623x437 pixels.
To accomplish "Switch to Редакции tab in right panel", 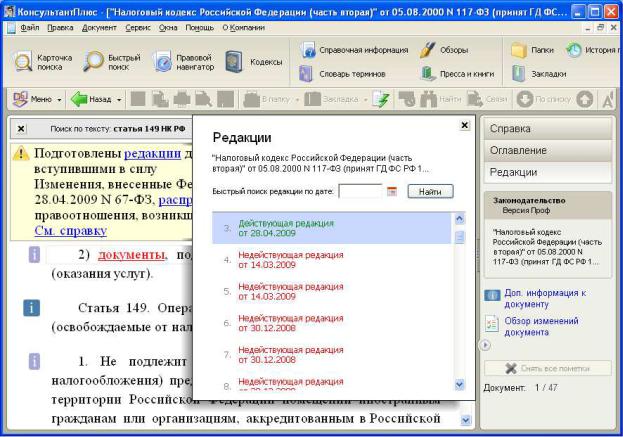I will pos(548,172).
